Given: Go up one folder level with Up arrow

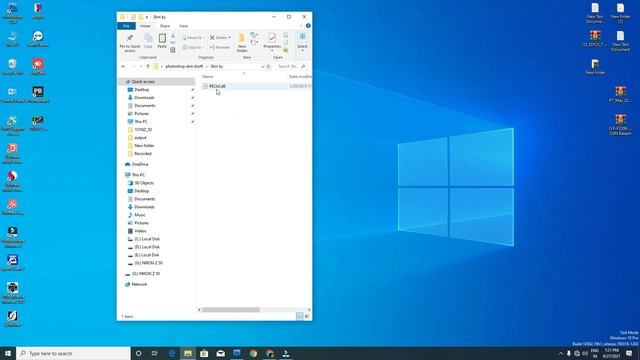Looking at the screenshot, I should (x=148, y=66).
